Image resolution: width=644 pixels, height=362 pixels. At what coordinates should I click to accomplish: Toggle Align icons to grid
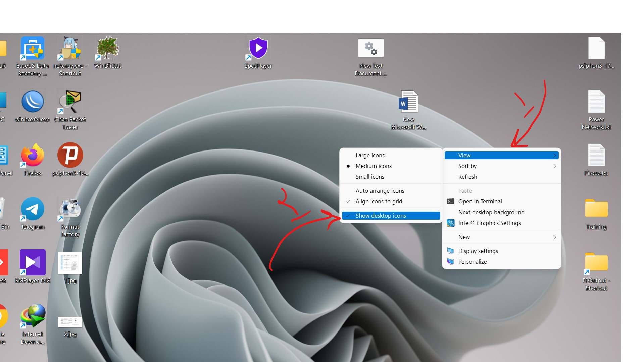[x=391, y=201]
